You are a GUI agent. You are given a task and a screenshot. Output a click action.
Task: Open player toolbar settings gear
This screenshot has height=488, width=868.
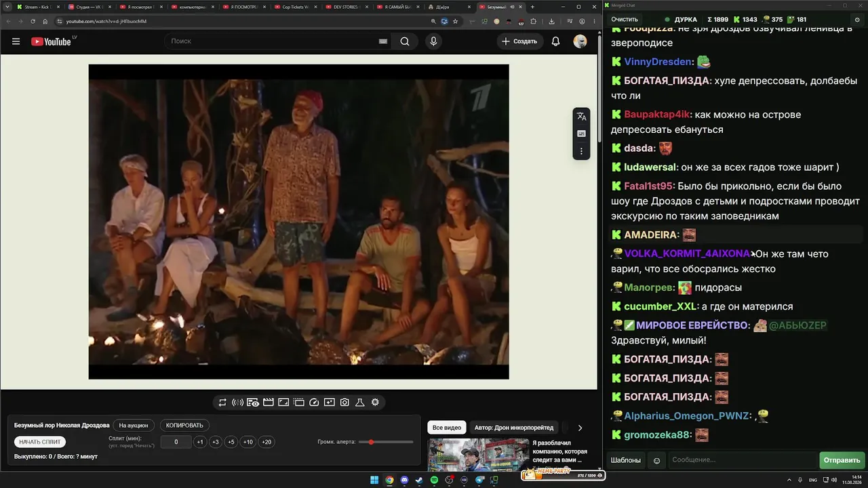[375, 403]
